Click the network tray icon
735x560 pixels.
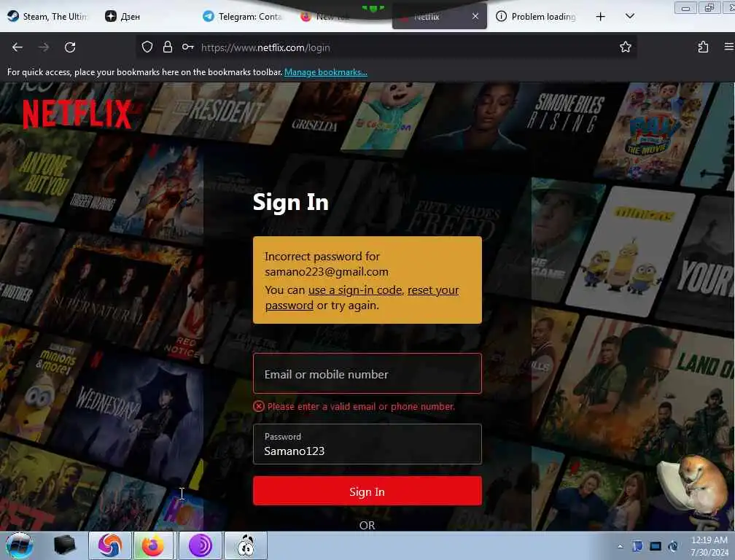(656, 546)
